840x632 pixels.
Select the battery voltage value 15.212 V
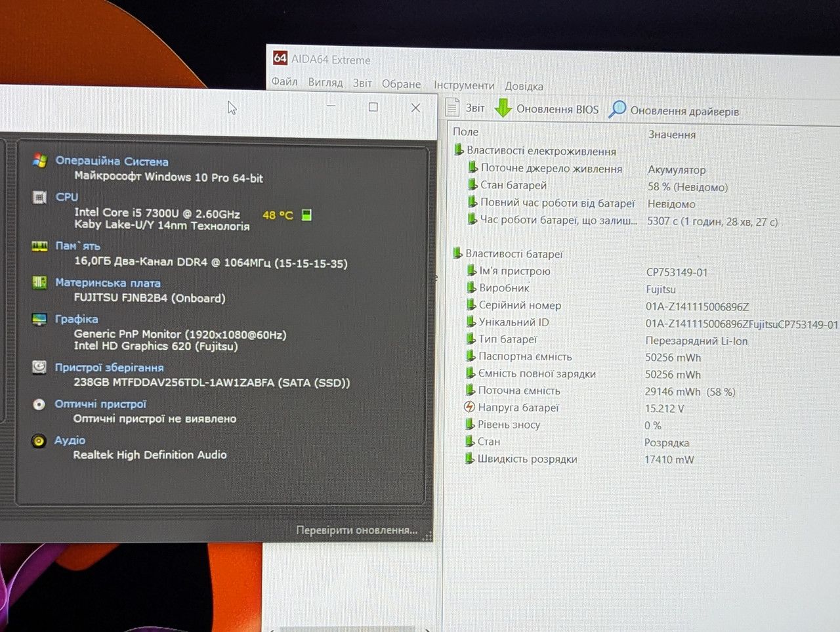[x=665, y=408]
